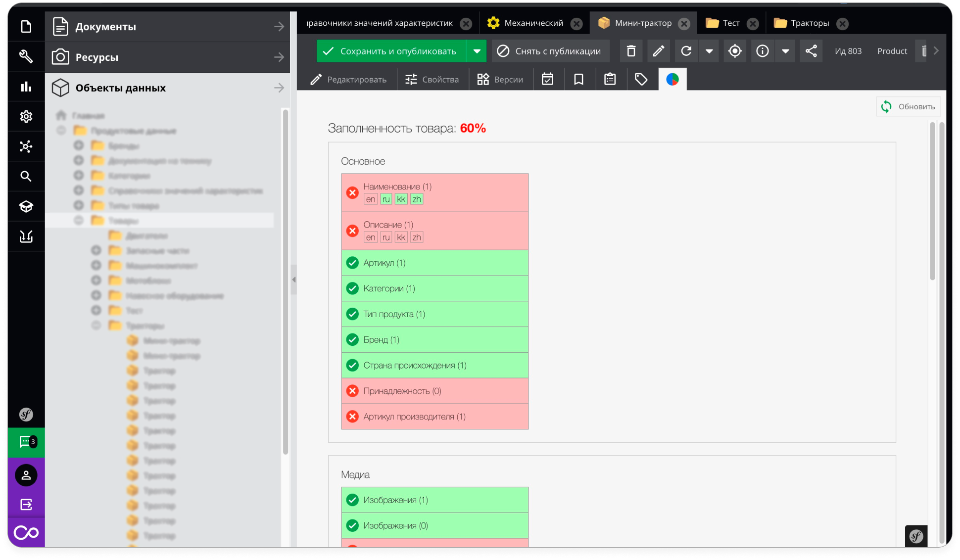This screenshot has height=560, width=960.
Task: Delete object with the trash toolbar icon
Action: tap(631, 51)
